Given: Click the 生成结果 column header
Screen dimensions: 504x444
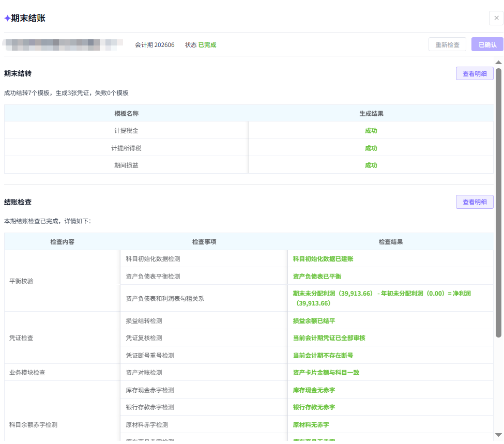Looking at the screenshot, I should click(x=371, y=114).
